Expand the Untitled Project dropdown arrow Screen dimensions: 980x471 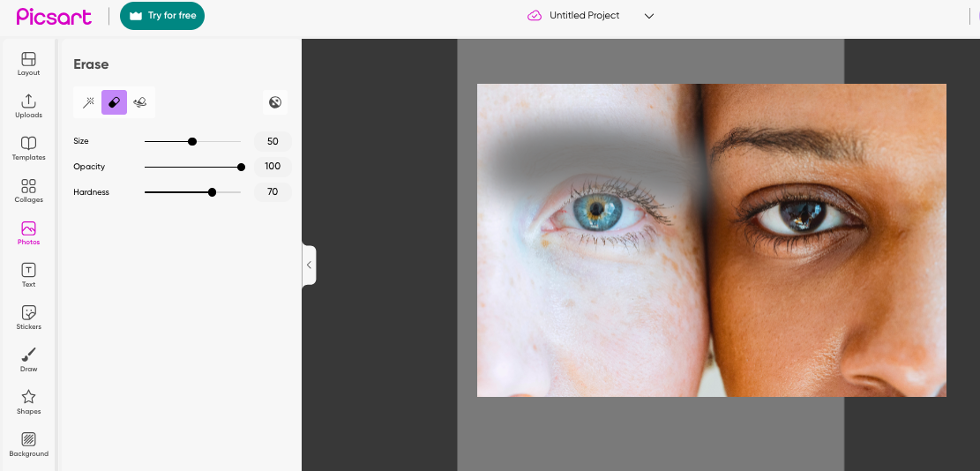pyautogui.click(x=648, y=16)
